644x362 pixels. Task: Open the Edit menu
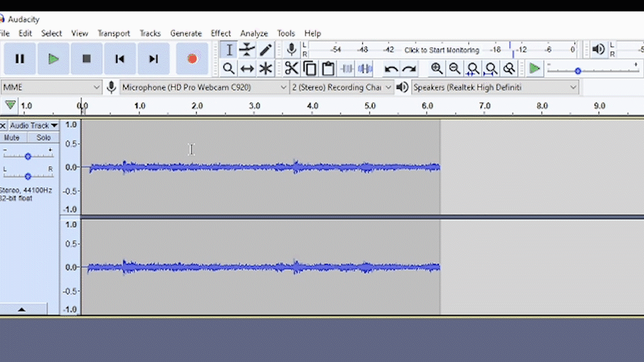coord(25,33)
